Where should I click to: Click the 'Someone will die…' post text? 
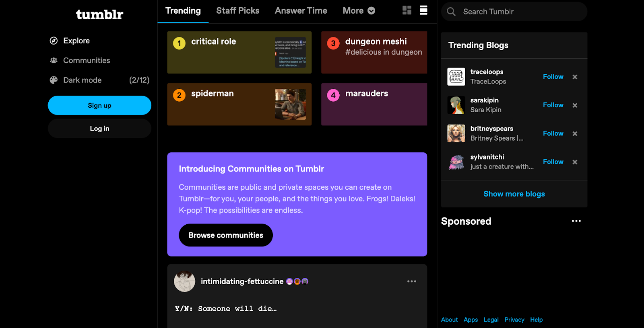237,309
